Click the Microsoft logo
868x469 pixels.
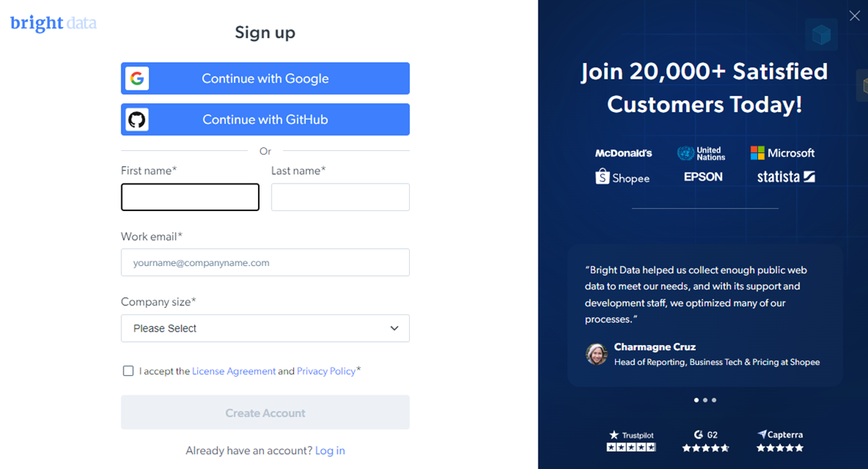[783, 152]
